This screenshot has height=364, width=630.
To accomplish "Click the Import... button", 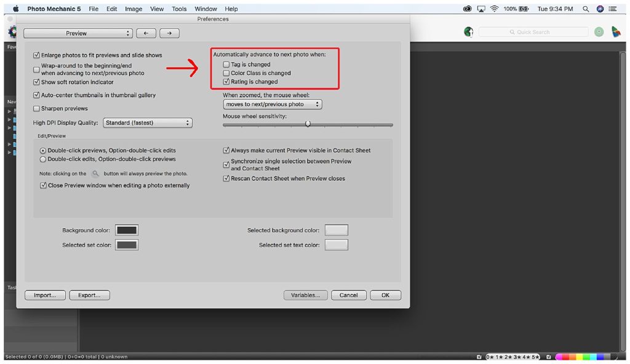I will 45,295.
